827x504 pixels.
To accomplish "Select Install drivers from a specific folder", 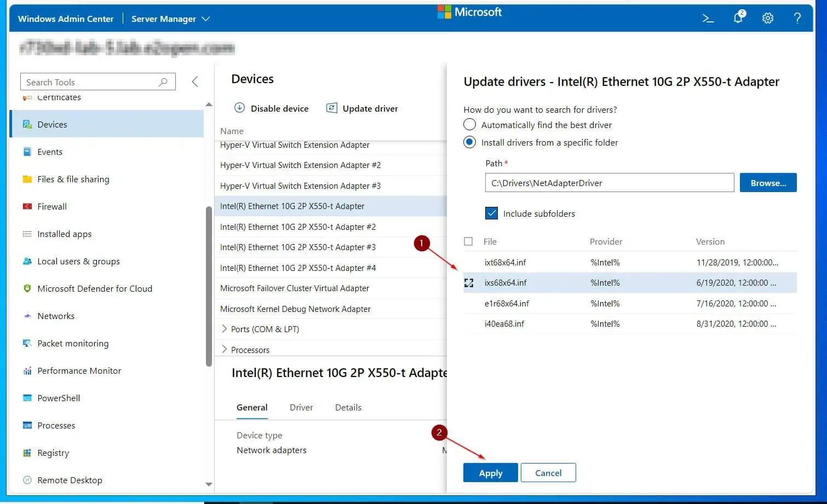I will coord(469,142).
